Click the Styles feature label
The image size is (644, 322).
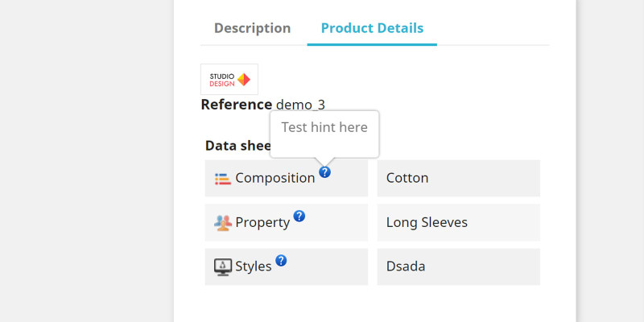pos(254,266)
